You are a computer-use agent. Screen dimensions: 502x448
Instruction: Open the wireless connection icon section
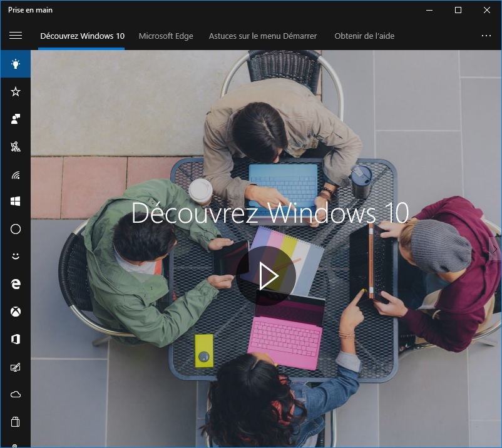(16, 175)
